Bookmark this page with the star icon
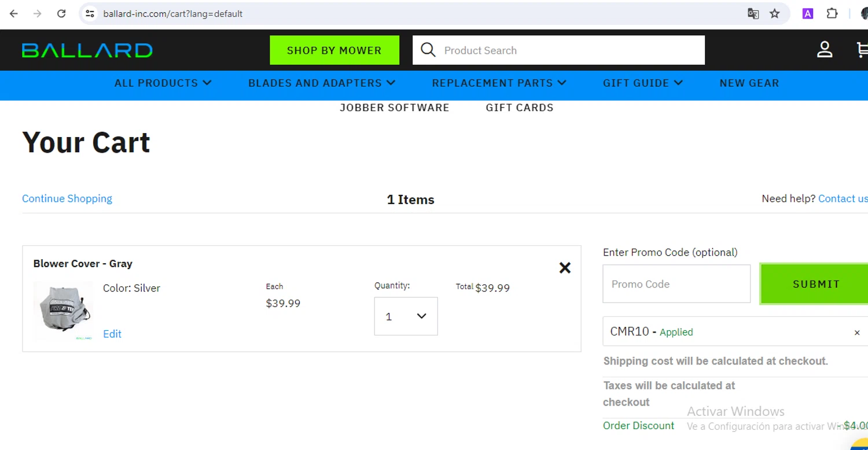The height and width of the screenshot is (450, 868). [775, 13]
